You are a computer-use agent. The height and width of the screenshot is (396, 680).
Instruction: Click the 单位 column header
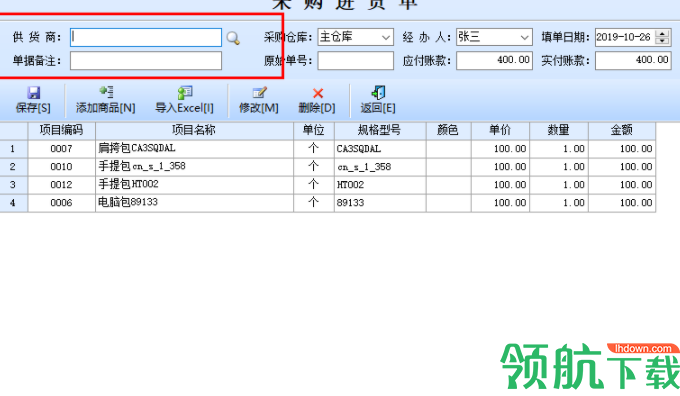click(314, 131)
